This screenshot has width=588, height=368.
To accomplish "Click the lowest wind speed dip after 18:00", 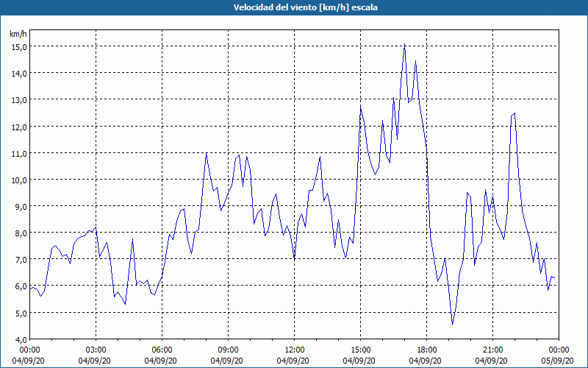I will click(453, 325).
